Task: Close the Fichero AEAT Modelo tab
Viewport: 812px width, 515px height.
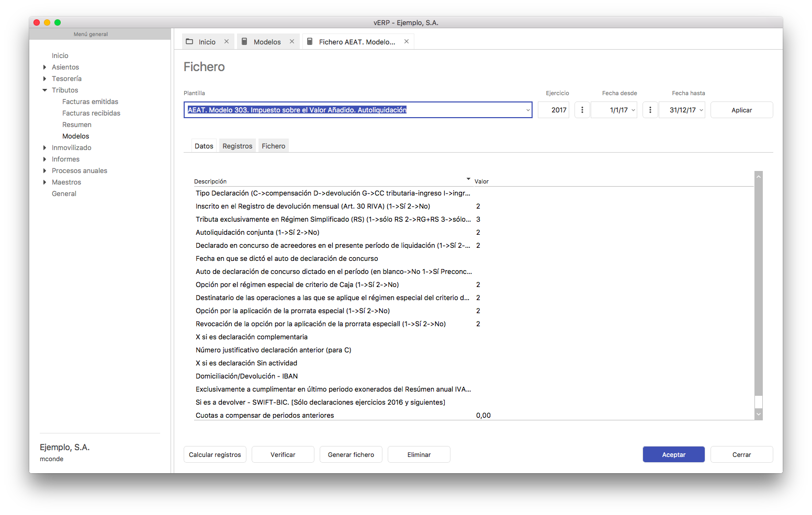Action: (407, 42)
